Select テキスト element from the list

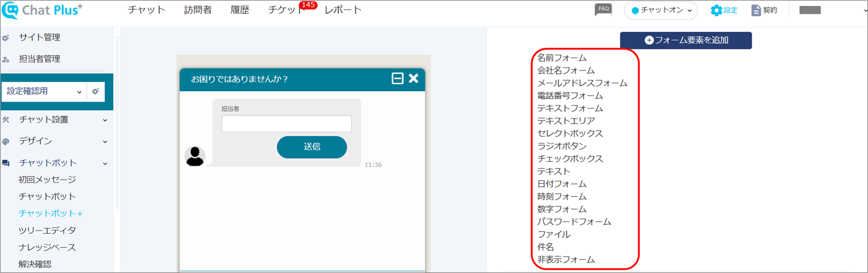click(x=554, y=172)
